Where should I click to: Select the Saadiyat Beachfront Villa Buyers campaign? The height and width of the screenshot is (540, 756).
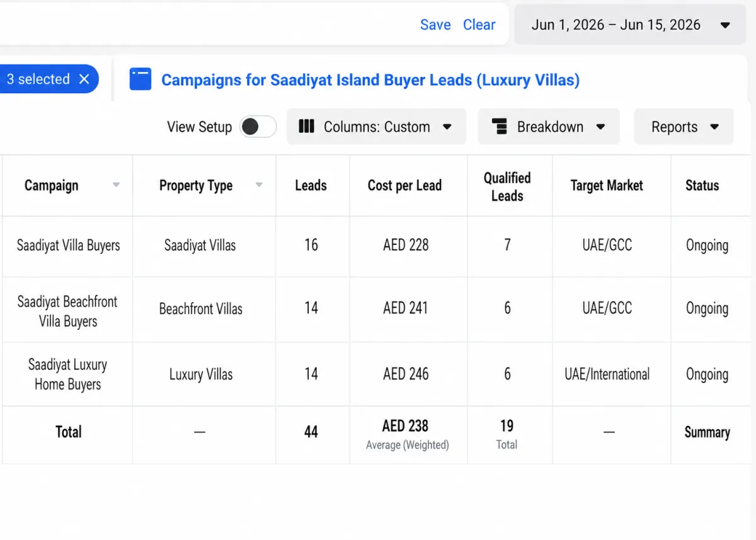tap(67, 311)
